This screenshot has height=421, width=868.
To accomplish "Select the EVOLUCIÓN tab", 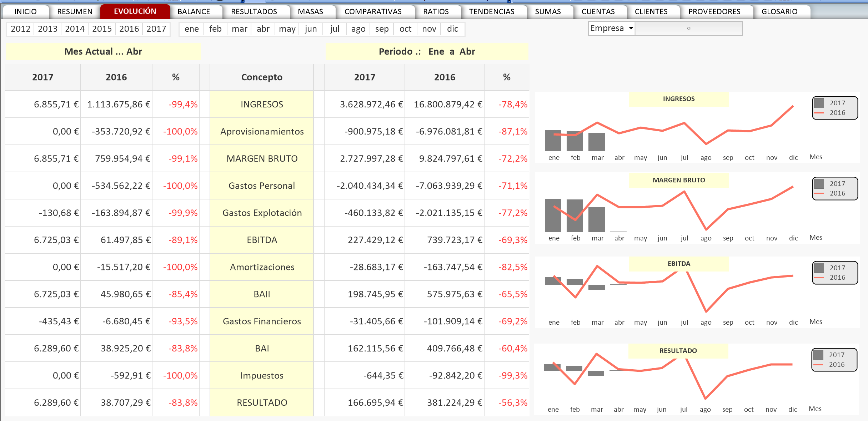I will pyautogui.click(x=135, y=11).
